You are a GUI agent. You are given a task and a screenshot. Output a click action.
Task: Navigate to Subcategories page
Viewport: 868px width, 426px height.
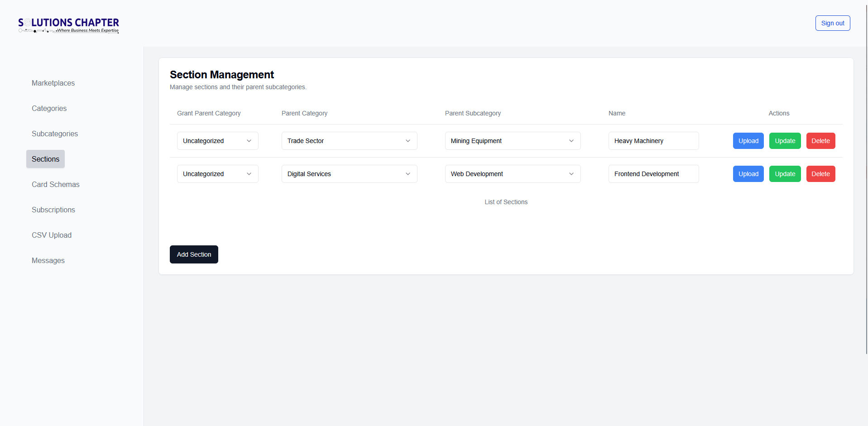click(x=55, y=134)
